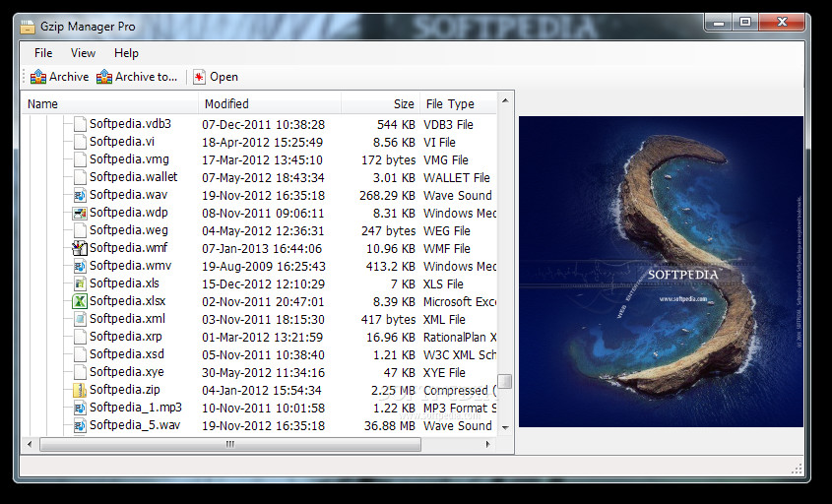Click the size value 413.2 KB
832x504 pixels.
[391, 267]
